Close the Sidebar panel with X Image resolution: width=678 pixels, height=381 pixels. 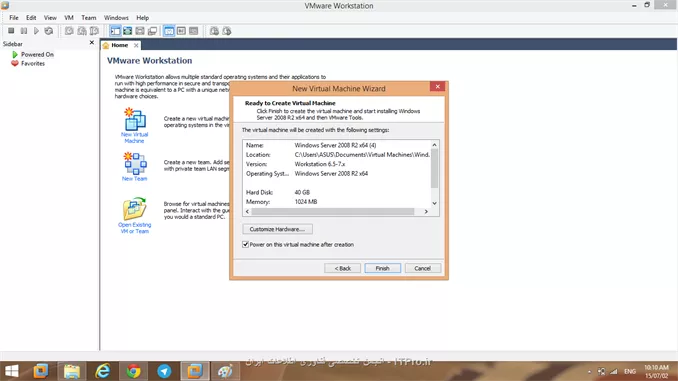[92, 42]
